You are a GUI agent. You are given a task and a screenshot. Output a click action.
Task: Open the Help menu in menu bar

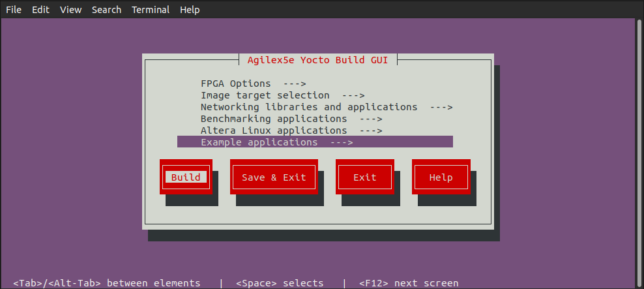coord(190,9)
